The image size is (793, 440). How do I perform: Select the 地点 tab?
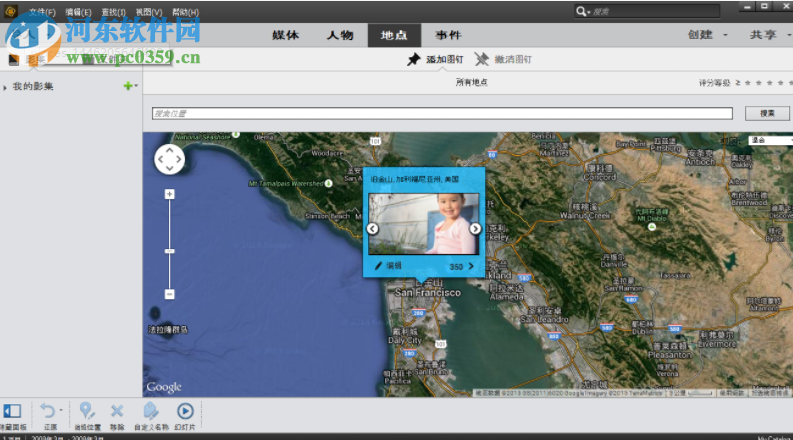pyautogui.click(x=394, y=35)
